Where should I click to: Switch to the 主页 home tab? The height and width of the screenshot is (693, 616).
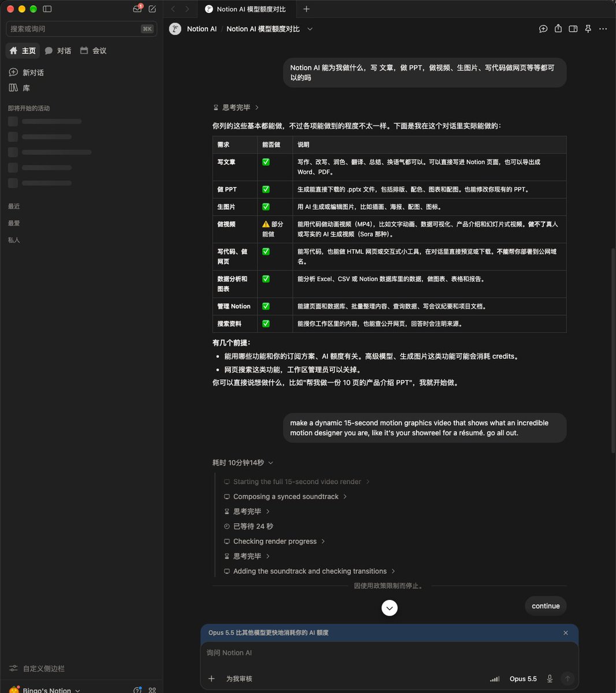point(23,50)
